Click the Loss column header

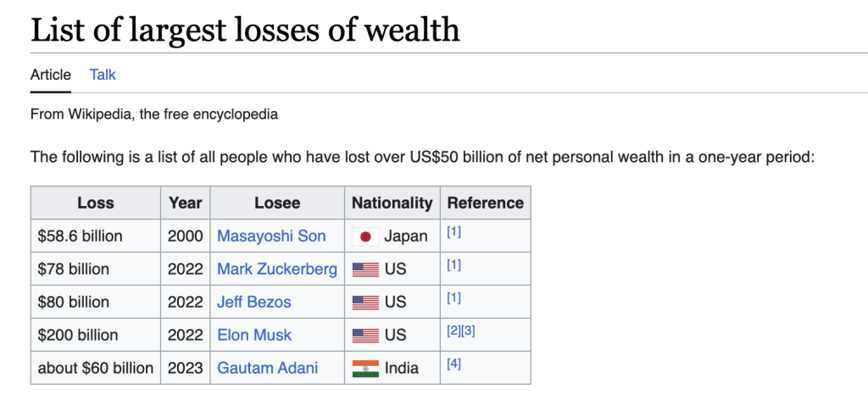click(x=96, y=203)
